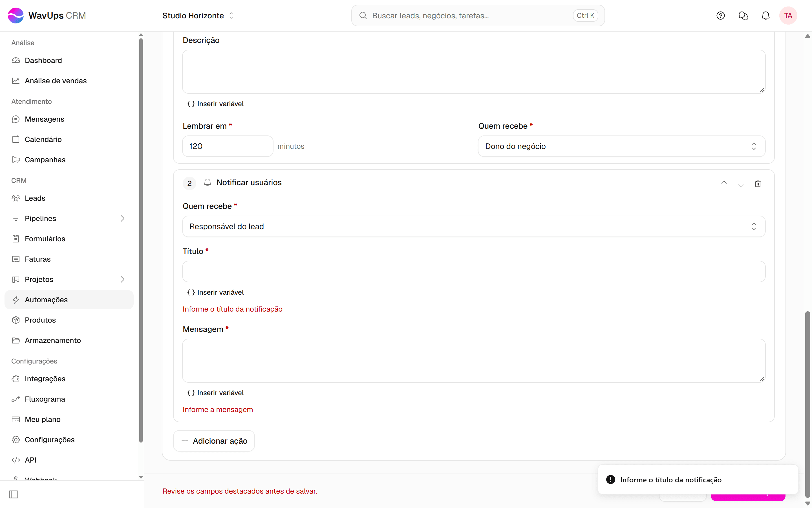This screenshot has width=812, height=508.
Task: Open Mensagens in sidebar
Action: click(69, 119)
